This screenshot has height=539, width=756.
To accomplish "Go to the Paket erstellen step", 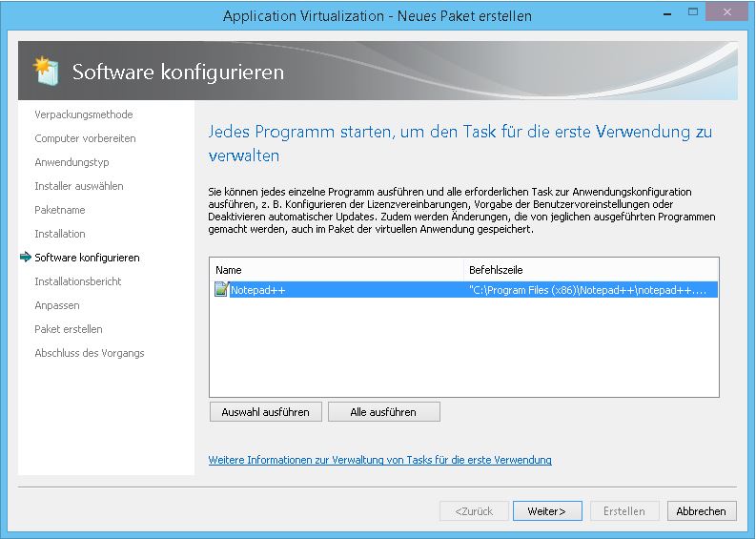I will point(69,329).
